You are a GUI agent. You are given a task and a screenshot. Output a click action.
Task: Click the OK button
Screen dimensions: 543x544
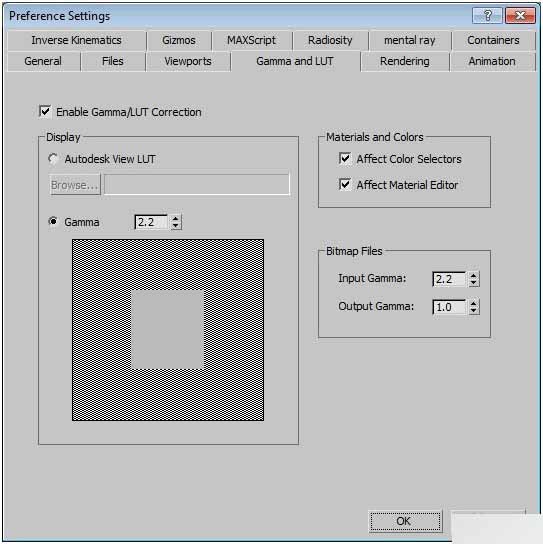405,521
